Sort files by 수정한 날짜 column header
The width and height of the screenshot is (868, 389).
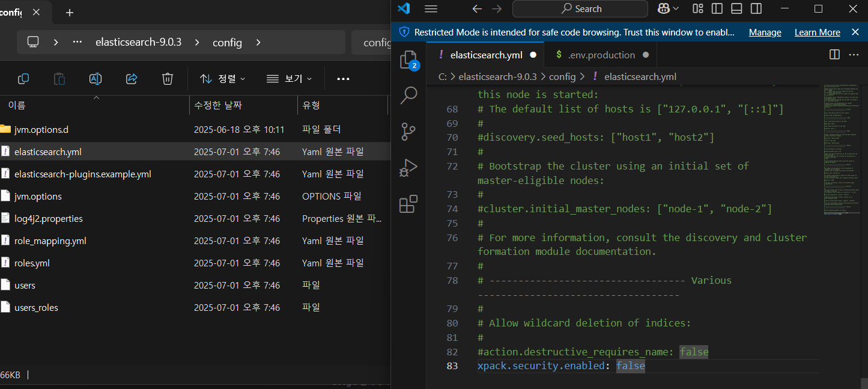[243, 105]
